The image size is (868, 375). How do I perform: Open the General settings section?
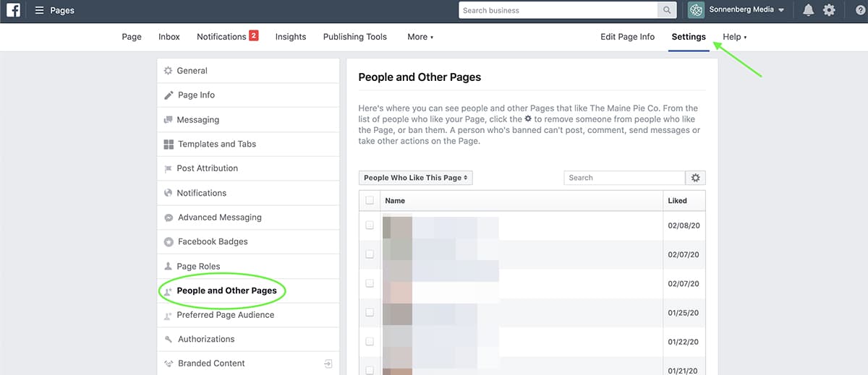(x=248, y=71)
